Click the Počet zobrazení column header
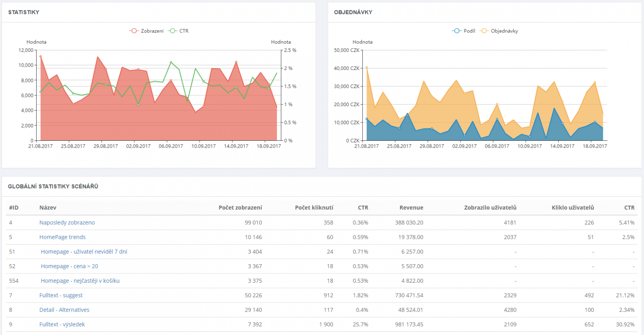Viewport: 644px width, 335px height. pyautogui.click(x=240, y=208)
